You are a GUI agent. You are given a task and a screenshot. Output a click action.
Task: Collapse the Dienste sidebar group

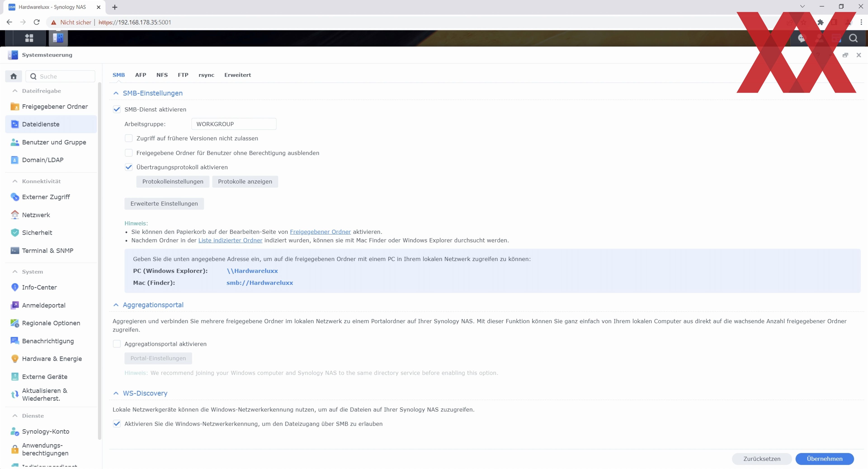pos(15,416)
